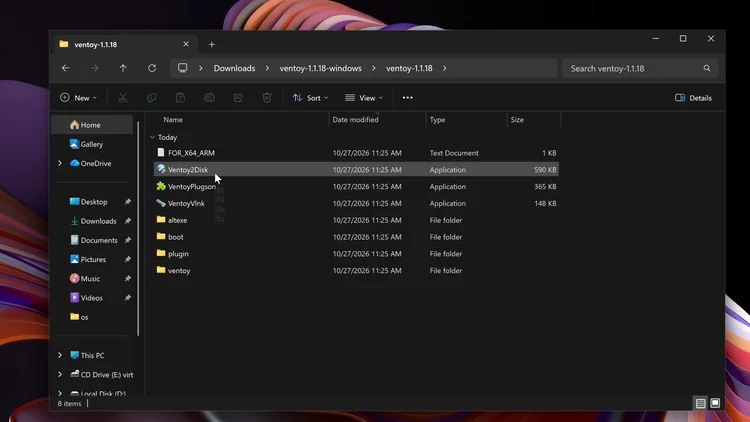The height and width of the screenshot is (422, 750).
Task: Navigate to Downloads breadcrumb
Action: coord(234,68)
